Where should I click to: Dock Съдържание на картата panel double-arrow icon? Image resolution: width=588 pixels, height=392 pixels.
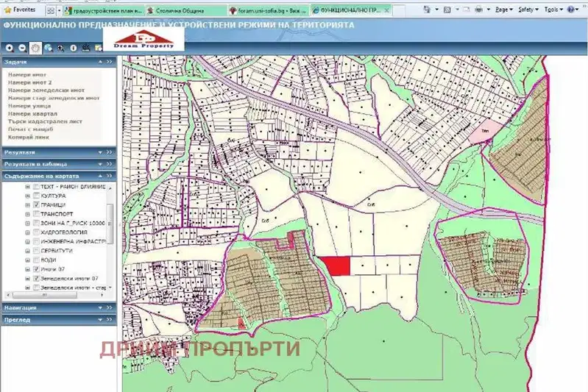[x=109, y=175]
